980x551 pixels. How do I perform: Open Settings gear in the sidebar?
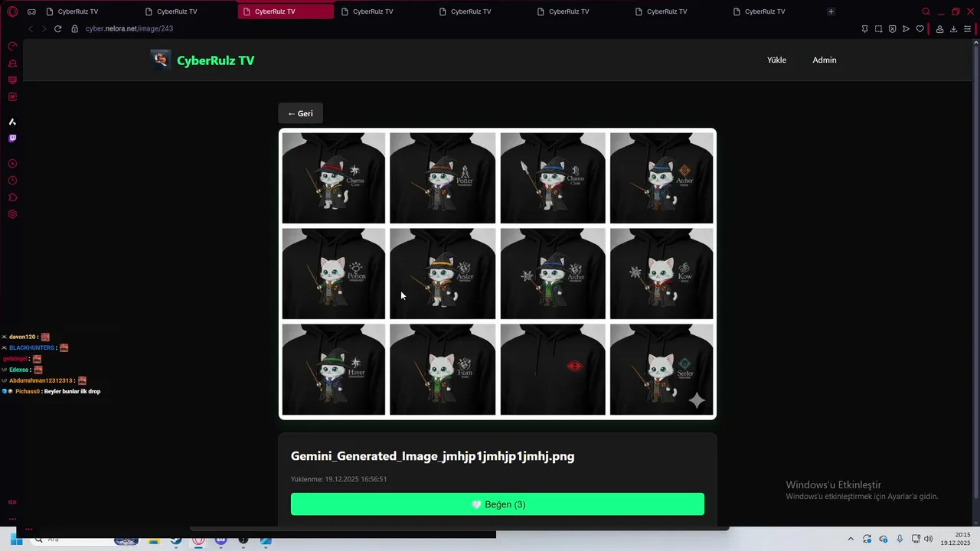tap(12, 214)
